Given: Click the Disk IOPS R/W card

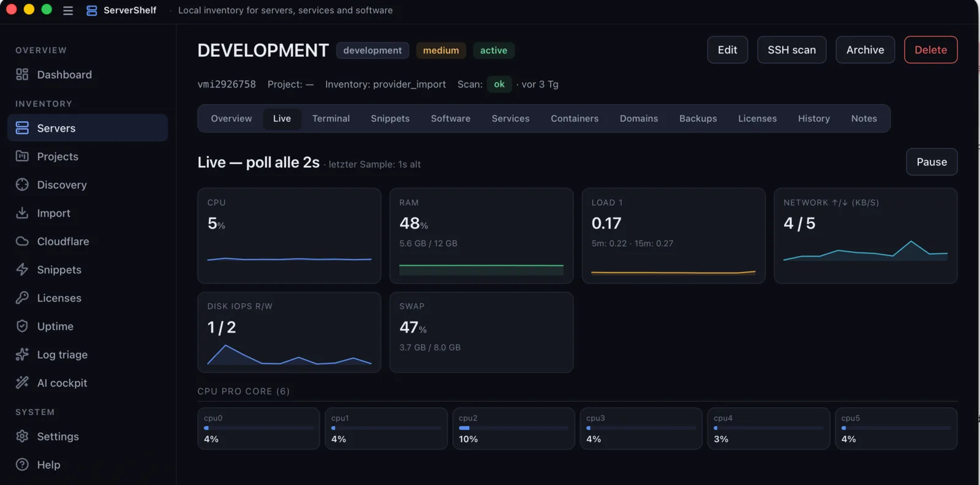Looking at the screenshot, I should click(289, 333).
